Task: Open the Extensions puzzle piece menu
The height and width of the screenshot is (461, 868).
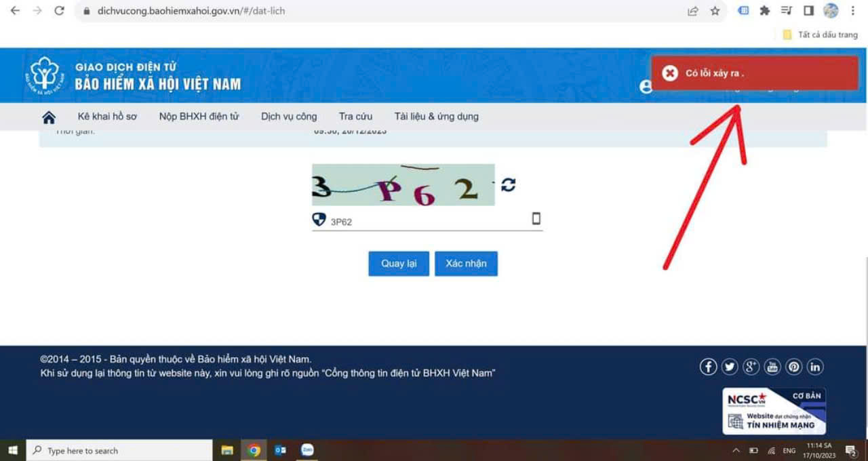Action: [765, 11]
